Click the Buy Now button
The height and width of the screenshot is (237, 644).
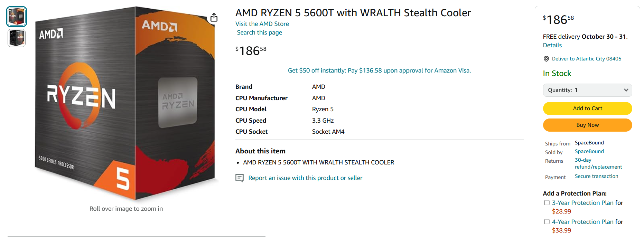click(587, 125)
